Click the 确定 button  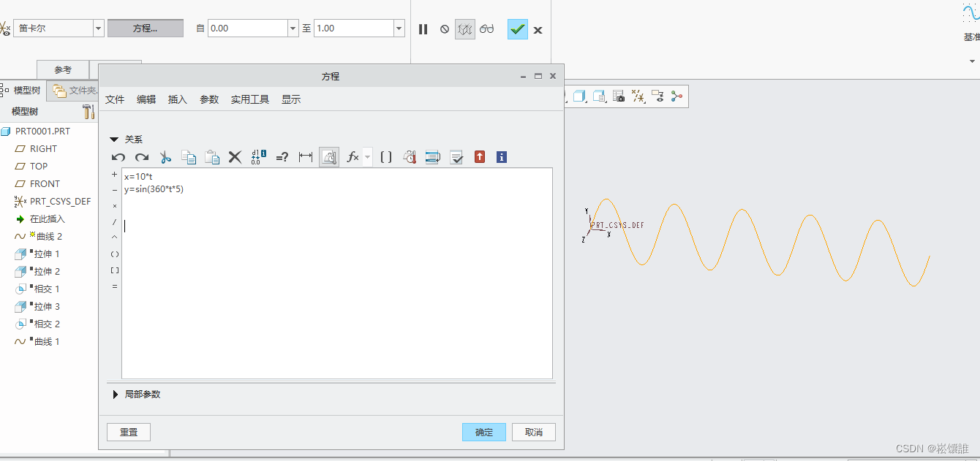(x=483, y=432)
